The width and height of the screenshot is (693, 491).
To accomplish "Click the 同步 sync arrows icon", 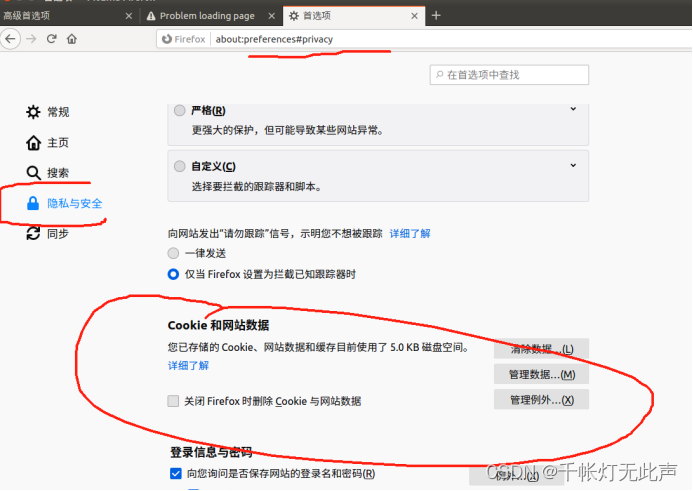I will (x=33, y=233).
